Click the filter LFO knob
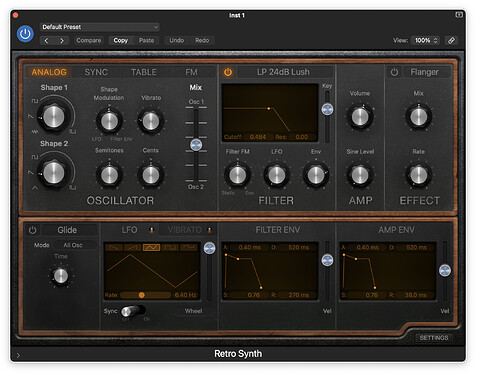The height and width of the screenshot is (375, 477). 277,175
